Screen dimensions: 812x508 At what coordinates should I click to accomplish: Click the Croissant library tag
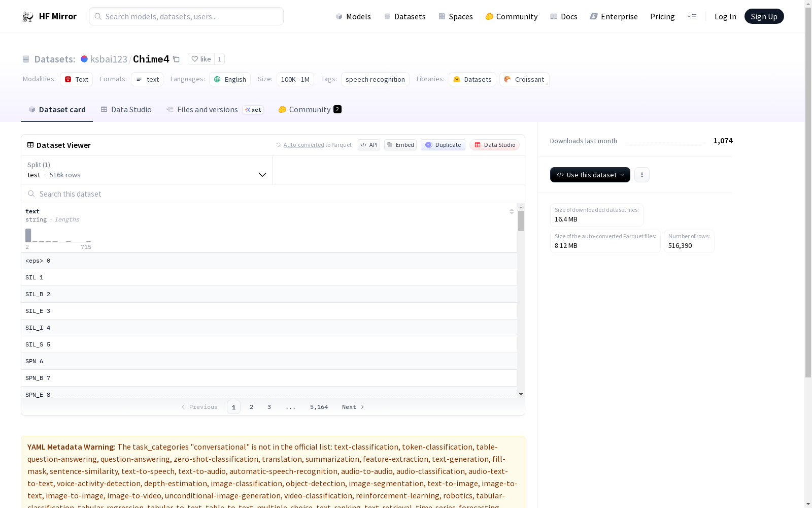524,79
